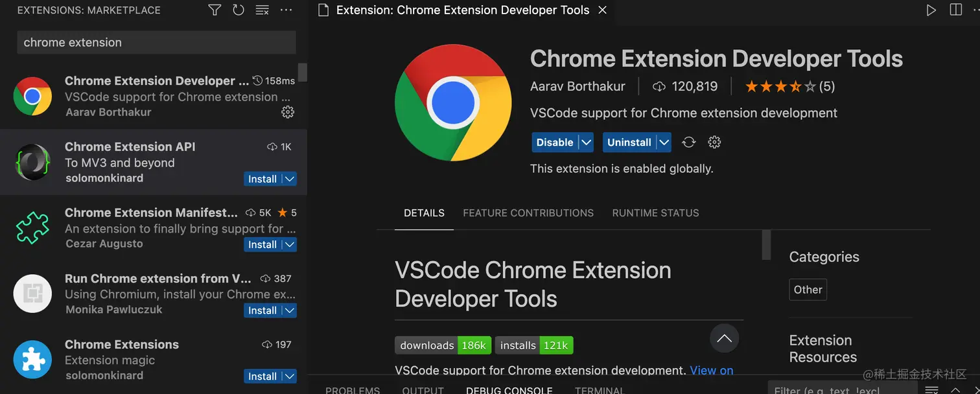
Task: Expand the Uninstall button dropdown arrow
Action: coord(663,143)
